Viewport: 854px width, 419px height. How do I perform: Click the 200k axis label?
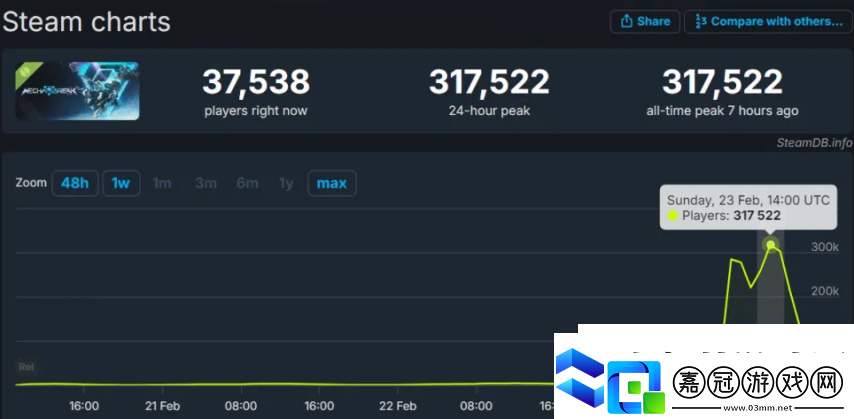pyautogui.click(x=825, y=292)
